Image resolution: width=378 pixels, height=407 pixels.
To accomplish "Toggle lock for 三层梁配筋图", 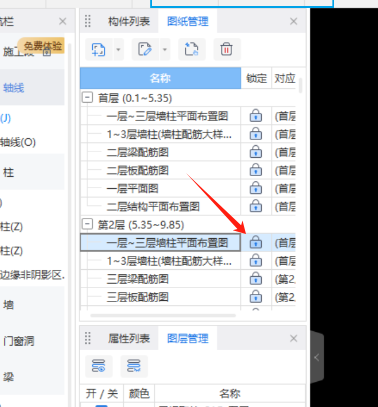I will (x=256, y=279).
